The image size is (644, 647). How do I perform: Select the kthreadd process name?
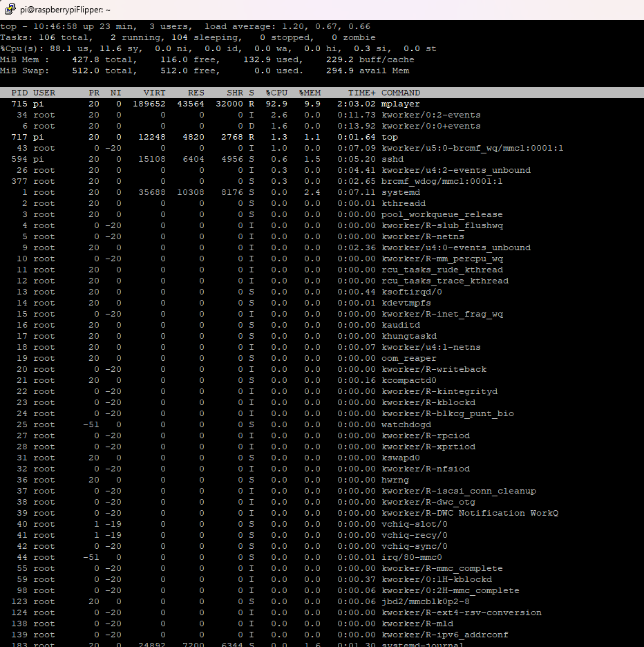pos(404,203)
